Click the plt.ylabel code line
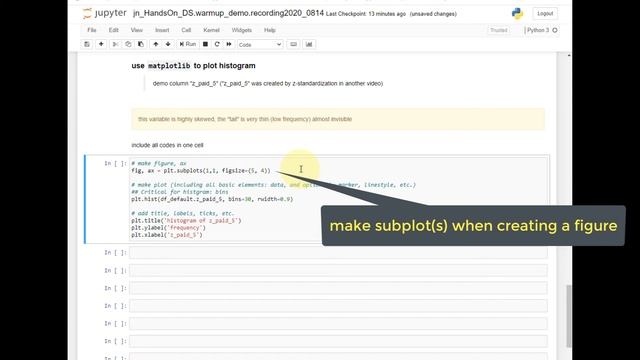Image resolution: width=640 pixels, height=360 pixels. click(x=169, y=228)
